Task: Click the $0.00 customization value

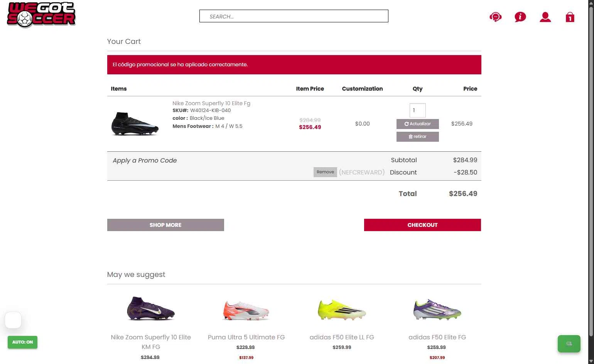Action: click(x=362, y=124)
